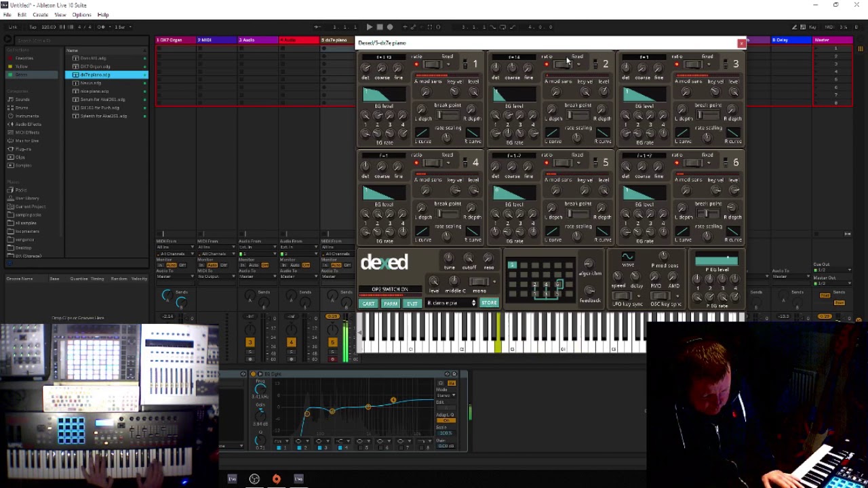The height and width of the screenshot is (488, 868).
Task: Close the Dexed plug-in window
Action: (741, 43)
